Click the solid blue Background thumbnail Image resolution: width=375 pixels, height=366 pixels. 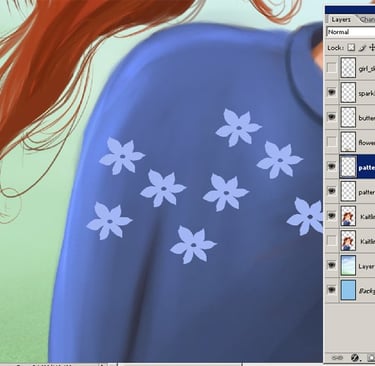[x=348, y=290]
